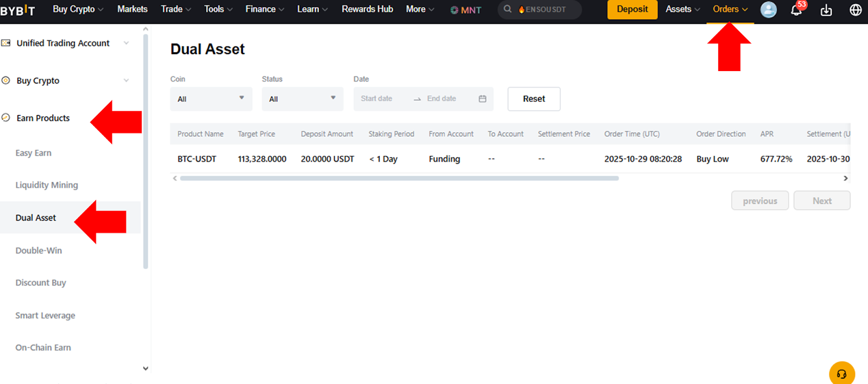
Task: Click the Order Time (UTC) column header
Action: (x=632, y=134)
